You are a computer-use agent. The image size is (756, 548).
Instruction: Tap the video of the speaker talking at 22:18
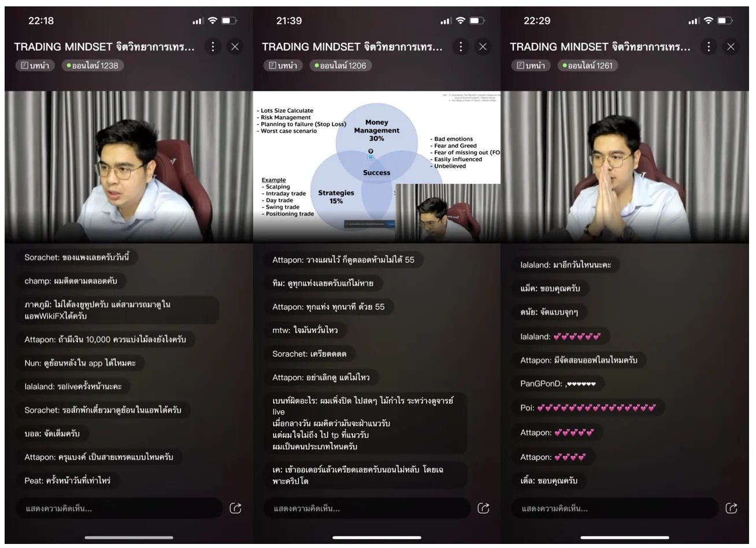point(129,166)
